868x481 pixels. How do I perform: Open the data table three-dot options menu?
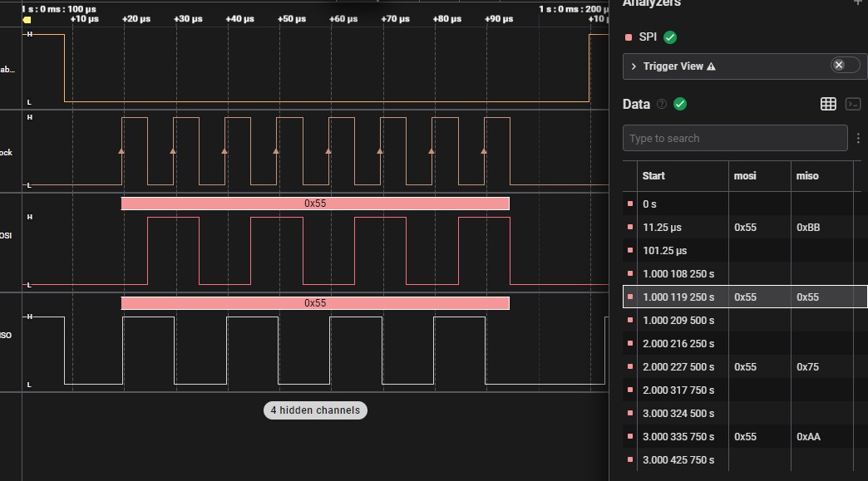click(x=858, y=138)
